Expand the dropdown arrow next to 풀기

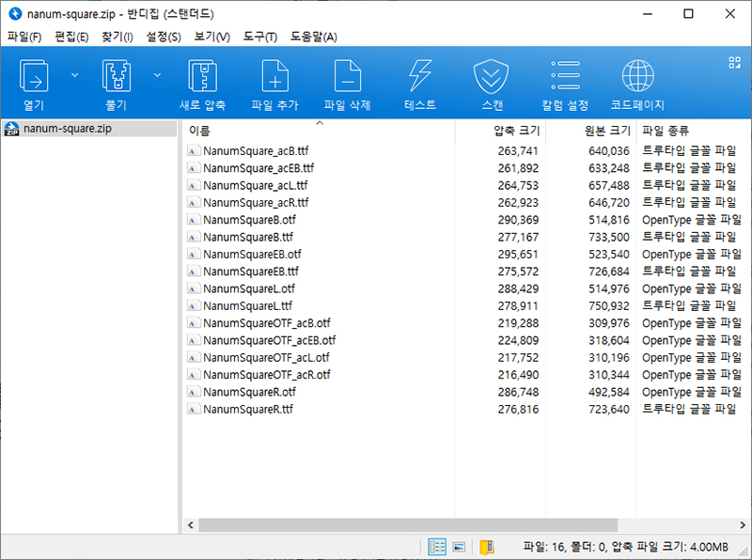[x=157, y=75]
